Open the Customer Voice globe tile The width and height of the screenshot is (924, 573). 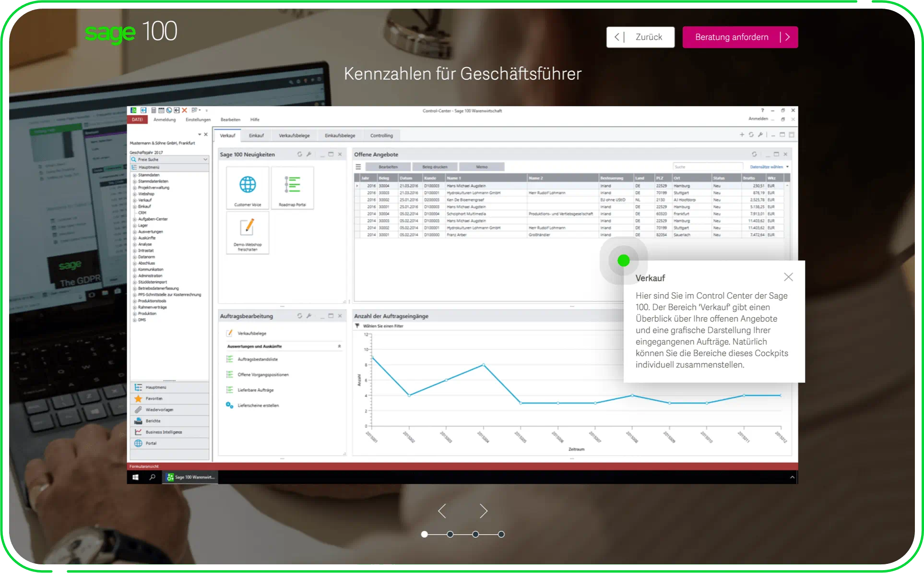click(248, 188)
